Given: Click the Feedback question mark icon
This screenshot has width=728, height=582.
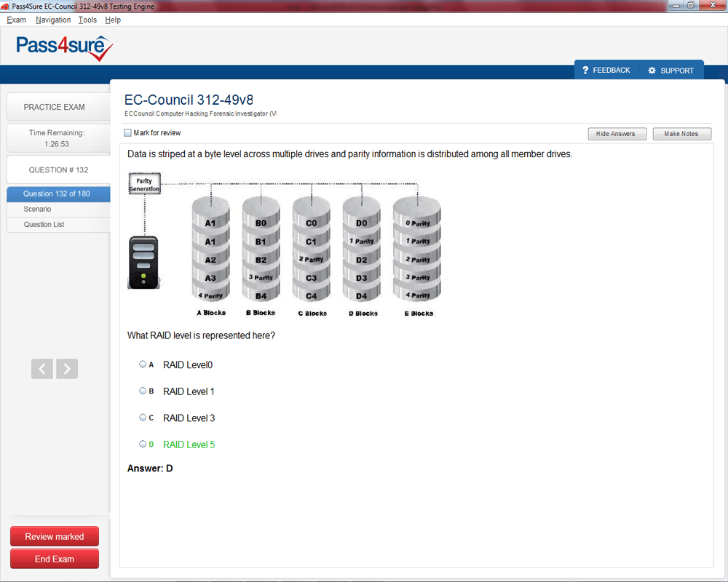Looking at the screenshot, I should tap(585, 71).
